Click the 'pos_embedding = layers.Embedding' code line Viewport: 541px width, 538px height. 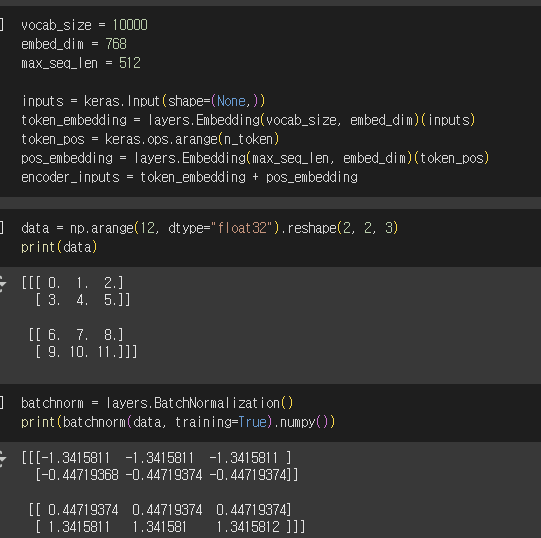[x=255, y=158]
